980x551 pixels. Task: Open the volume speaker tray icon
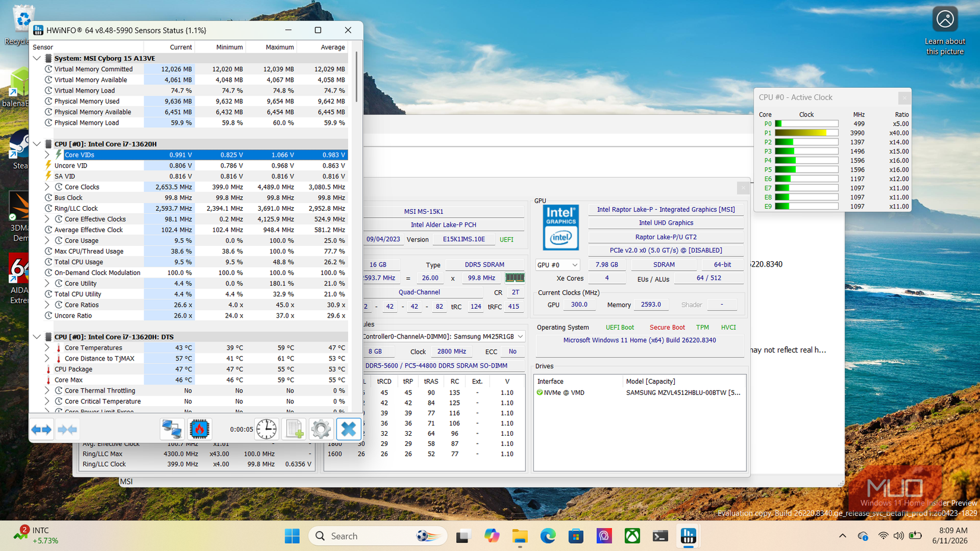click(899, 536)
